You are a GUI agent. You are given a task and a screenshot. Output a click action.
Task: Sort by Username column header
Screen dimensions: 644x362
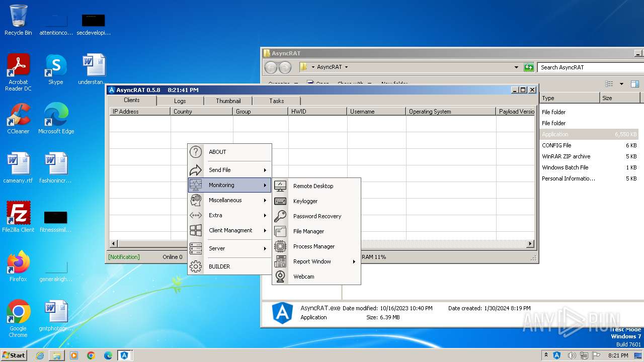pyautogui.click(x=376, y=112)
